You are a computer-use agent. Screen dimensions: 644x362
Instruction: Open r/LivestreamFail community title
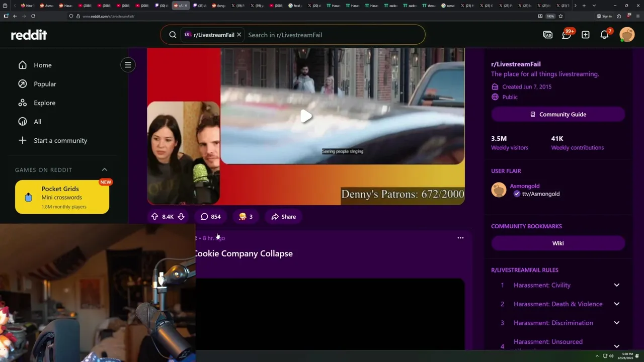[x=516, y=64]
